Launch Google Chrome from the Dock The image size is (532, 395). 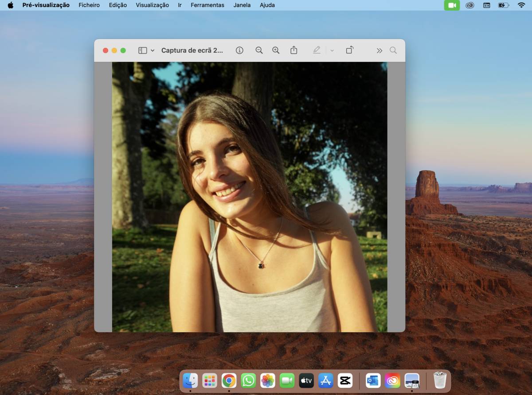229,380
